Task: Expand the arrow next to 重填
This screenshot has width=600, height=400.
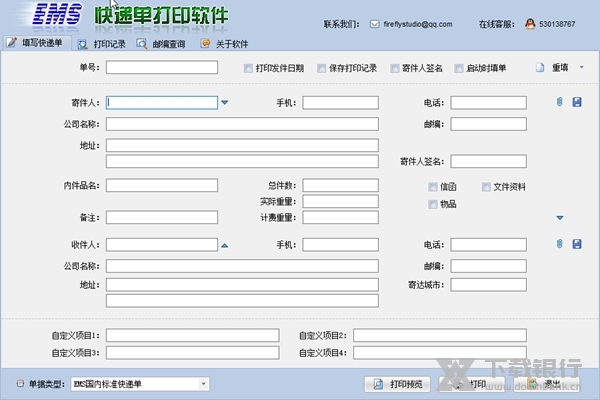Action: 582,67
